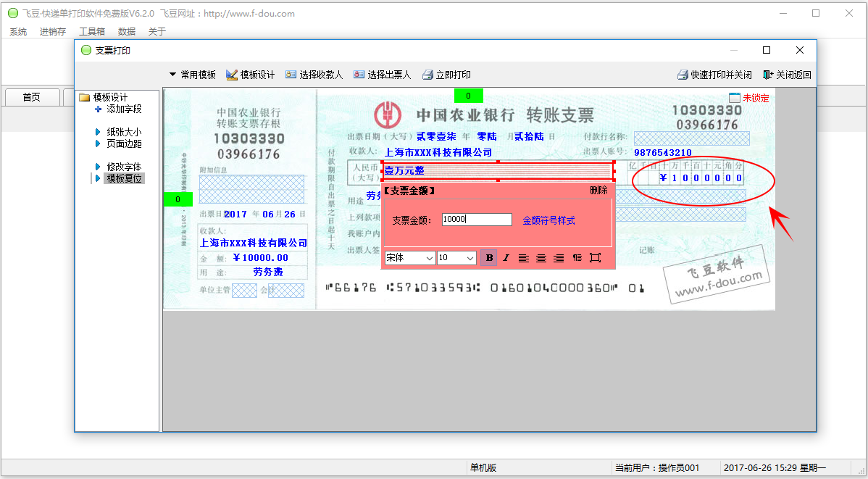Center-align the field text

[x=541, y=257]
